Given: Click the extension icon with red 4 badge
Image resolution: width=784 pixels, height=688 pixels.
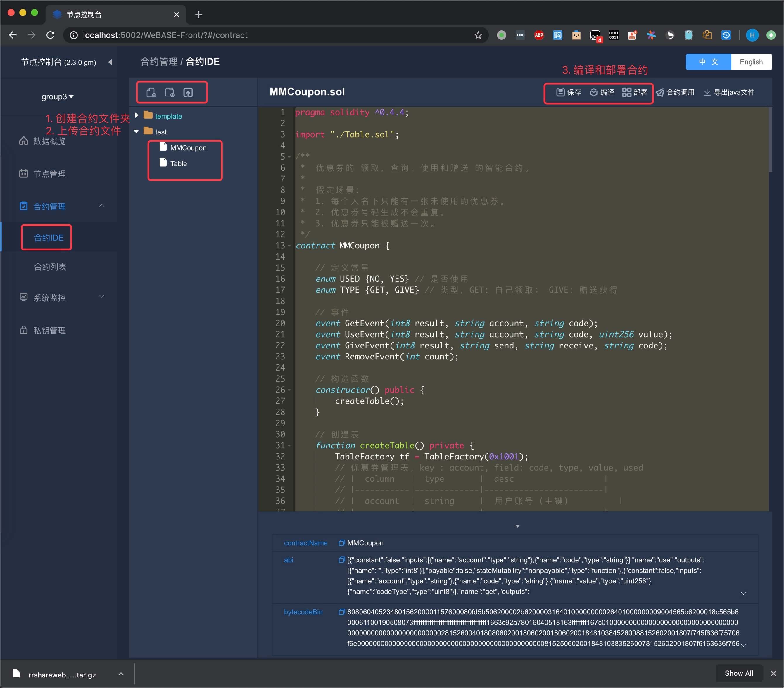Looking at the screenshot, I should click(x=596, y=36).
